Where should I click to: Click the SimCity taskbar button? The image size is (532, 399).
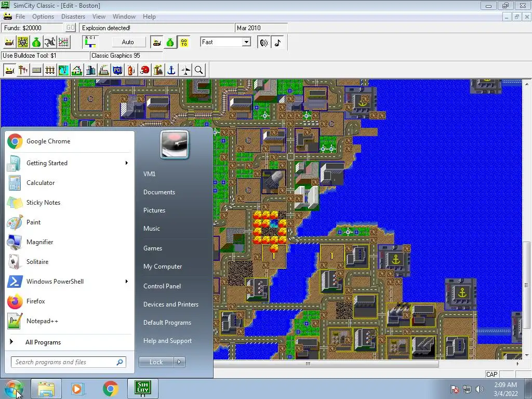(142, 389)
